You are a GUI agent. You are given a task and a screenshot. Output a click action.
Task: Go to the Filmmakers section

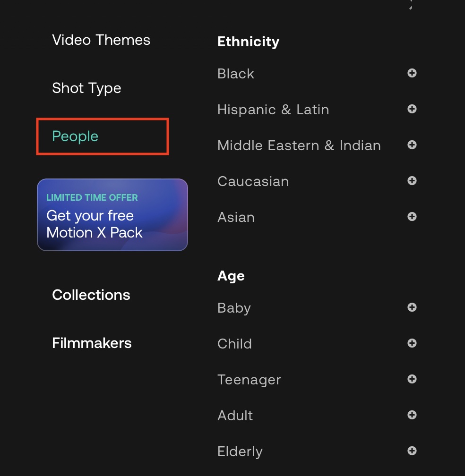[x=92, y=343]
